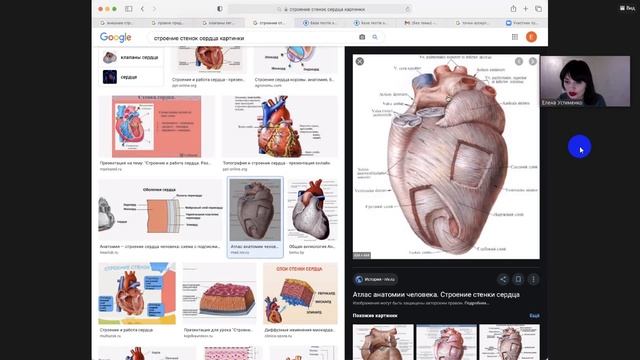Open the Safari share menu
Image resolution: width=640 pixels, height=360 pixels.
coord(513,9)
